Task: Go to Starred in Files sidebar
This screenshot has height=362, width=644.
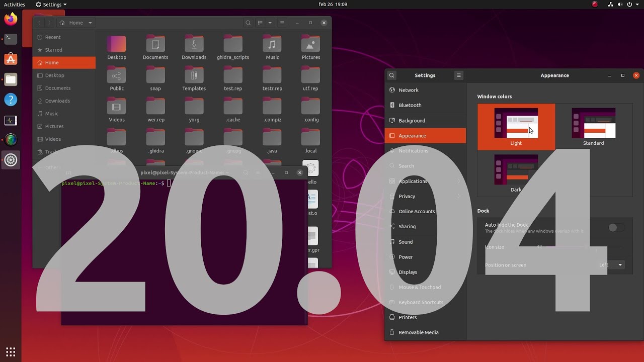Action: [x=64, y=50]
